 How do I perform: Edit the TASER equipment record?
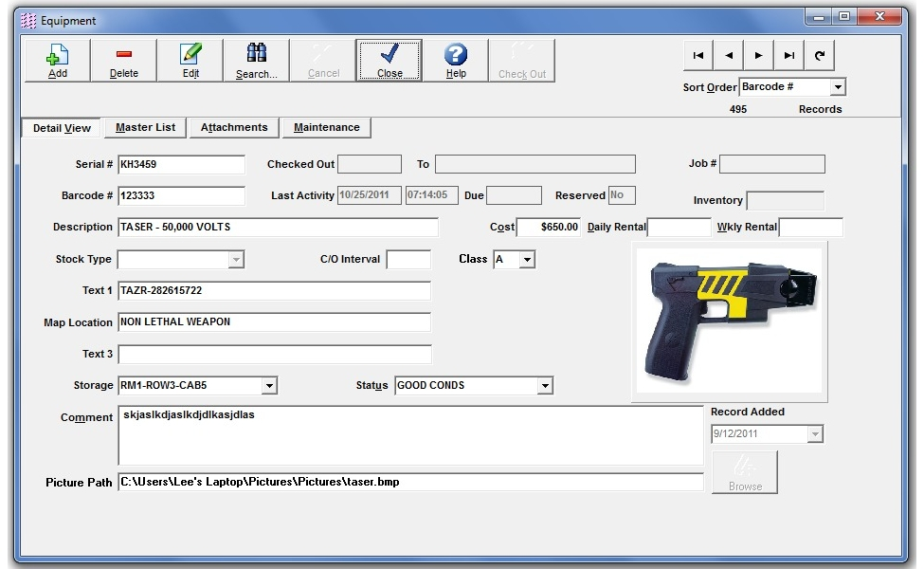click(x=190, y=59)
